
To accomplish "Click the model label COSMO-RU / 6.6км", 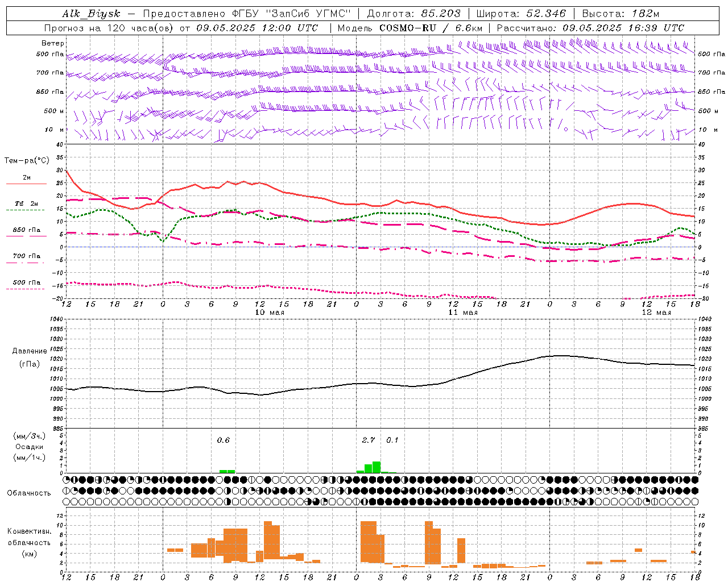I will [x=410, y=28].
